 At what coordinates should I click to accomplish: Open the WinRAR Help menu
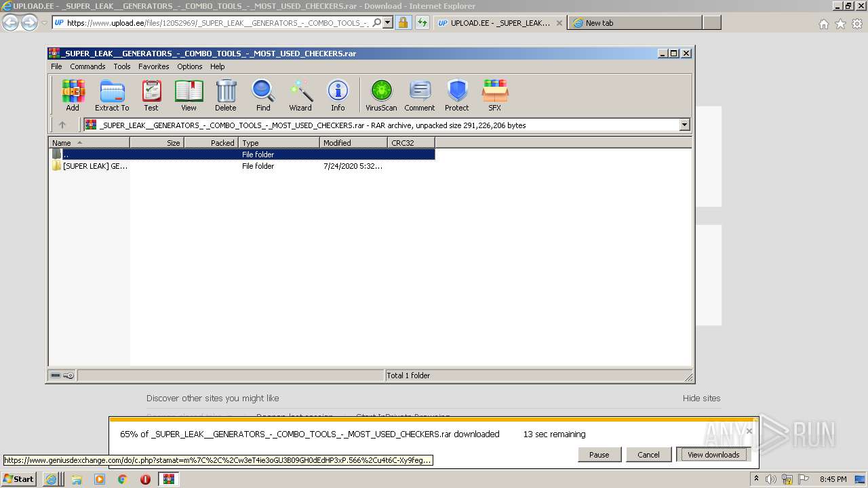pyautogui.click(x=217, y=66)
